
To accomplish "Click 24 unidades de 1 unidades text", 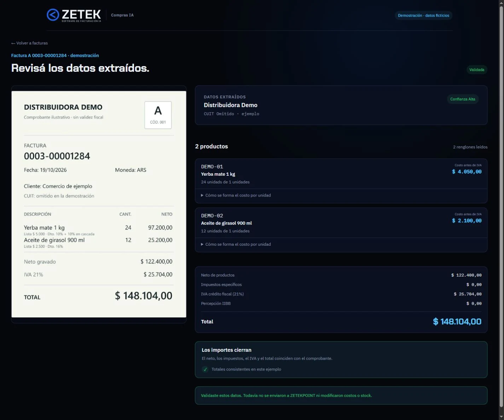I will 225,182.
